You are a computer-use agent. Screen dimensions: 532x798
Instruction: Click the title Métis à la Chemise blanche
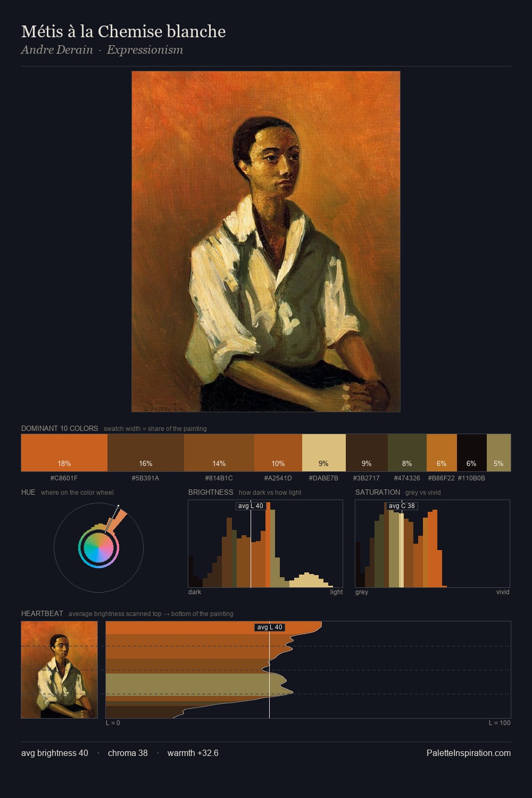[x=123, y=31]
